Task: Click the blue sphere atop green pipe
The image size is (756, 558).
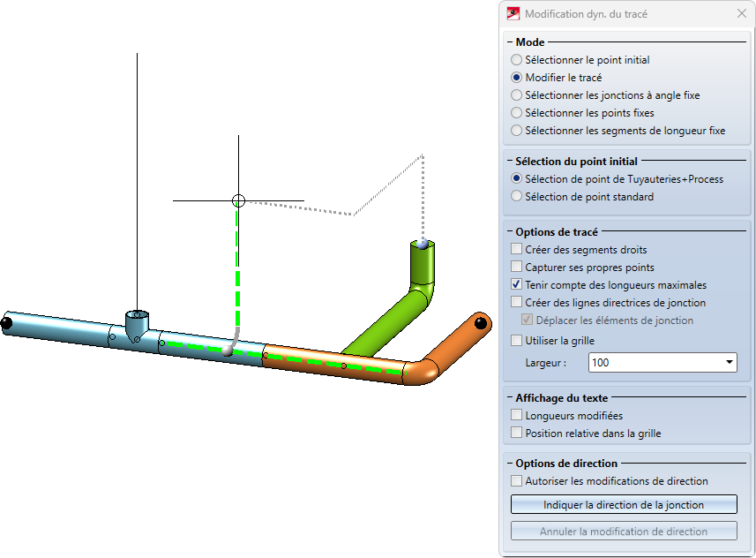Action: [423, 244]
